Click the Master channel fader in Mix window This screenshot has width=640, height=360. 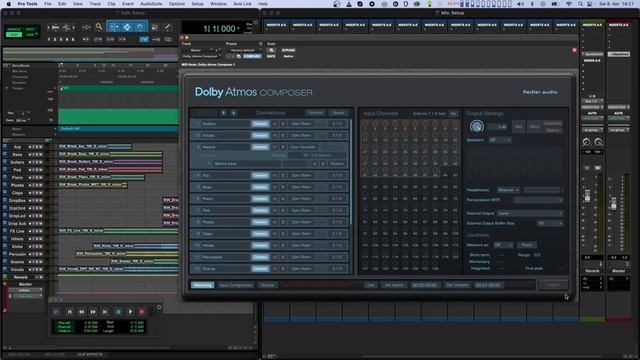tap(613, 204)
